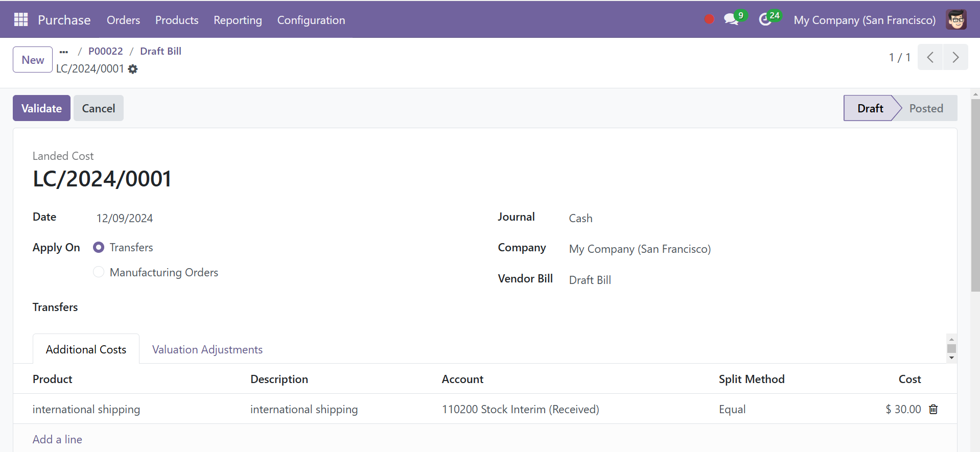Open the messages conversation icon
The image size is (980, 452).
click(x=731, y=20)
